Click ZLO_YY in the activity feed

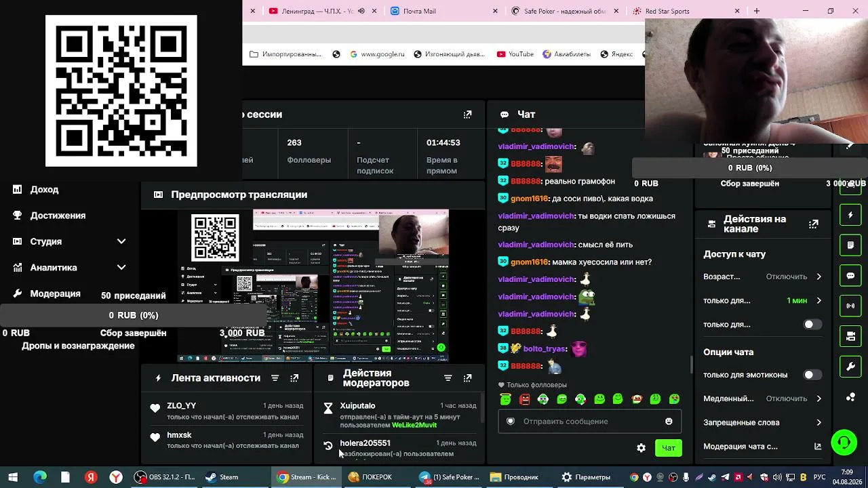182,406
